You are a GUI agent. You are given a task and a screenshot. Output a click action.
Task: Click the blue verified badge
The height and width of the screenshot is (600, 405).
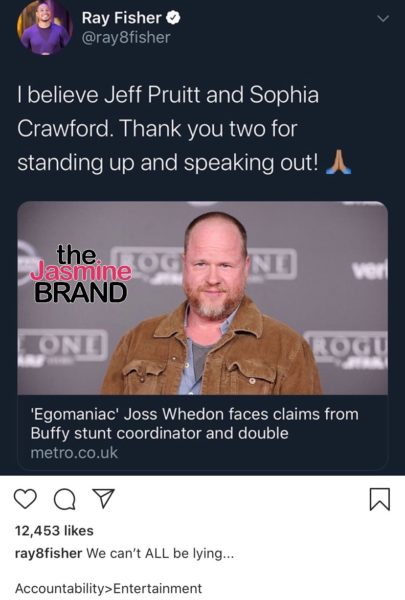point(173,18)
